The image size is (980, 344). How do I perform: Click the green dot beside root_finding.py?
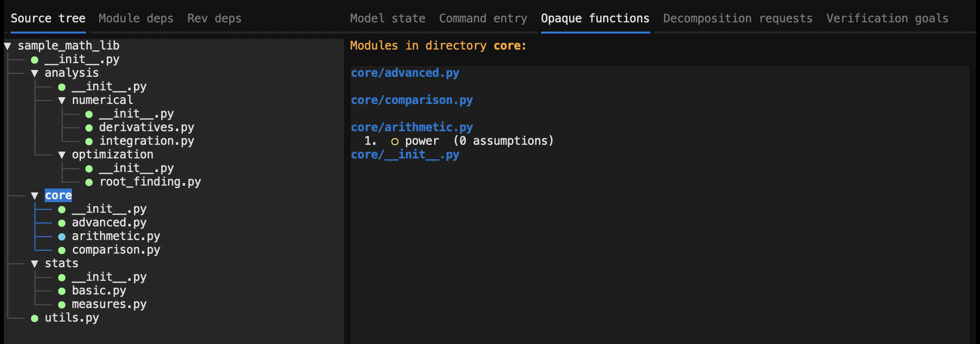tap(89, 183)
